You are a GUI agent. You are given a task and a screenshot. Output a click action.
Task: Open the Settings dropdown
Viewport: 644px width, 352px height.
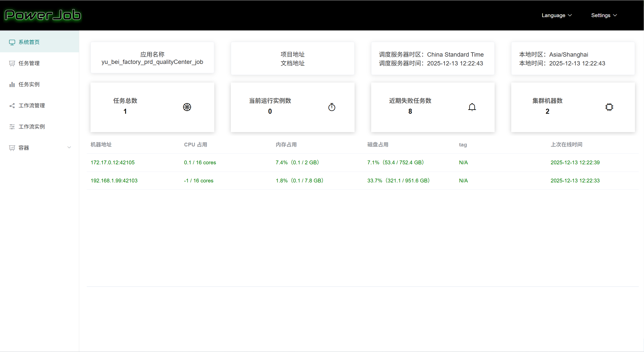click(x=604, y=15)
